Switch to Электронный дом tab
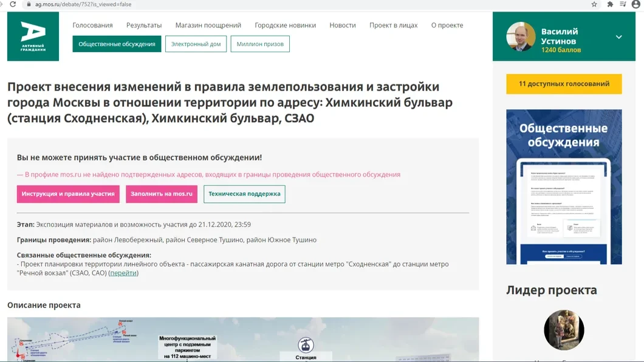 coord(196,44)
